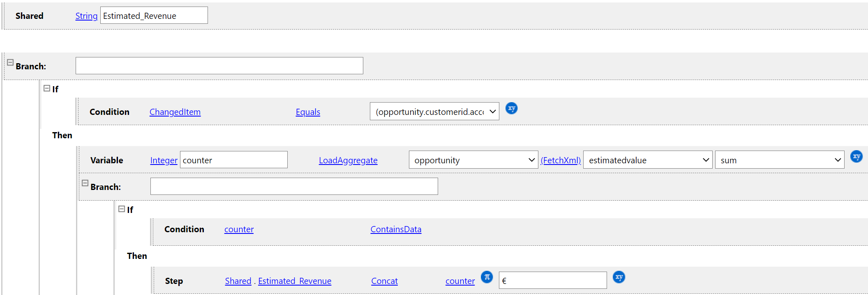Open the opportunity entity dropdown

[x=473, y=160]
